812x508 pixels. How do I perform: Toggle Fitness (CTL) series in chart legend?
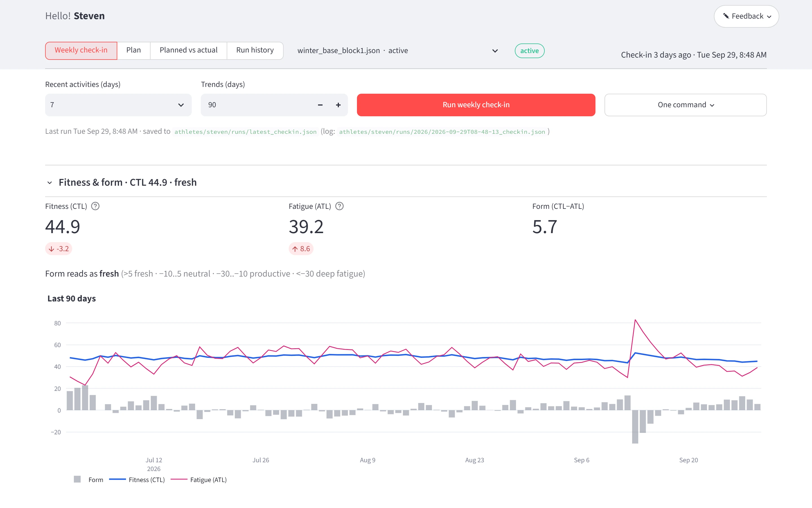click(x=137, y=479)
